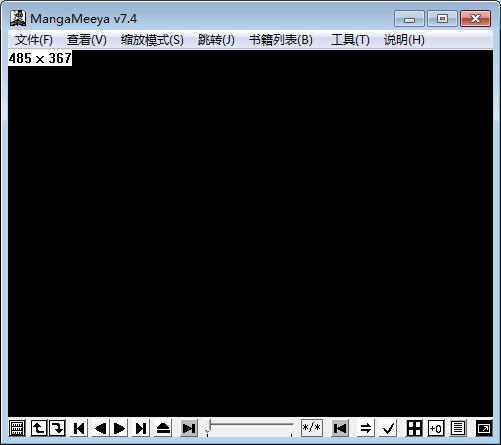Minimize the MangaMeeya window

click(x=409, y=19)
